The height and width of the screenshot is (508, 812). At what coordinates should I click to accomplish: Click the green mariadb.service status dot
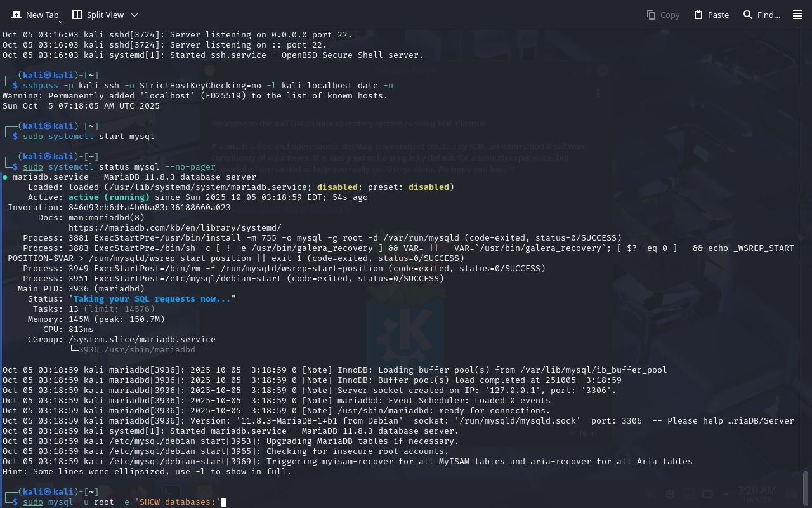tap(5, 177)
